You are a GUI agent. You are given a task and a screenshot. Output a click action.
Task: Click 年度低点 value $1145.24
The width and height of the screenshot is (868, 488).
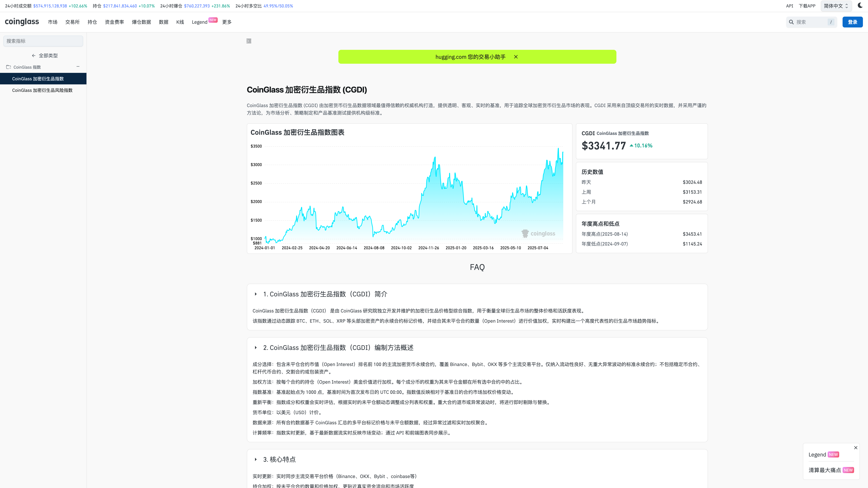tap(692, 244)
